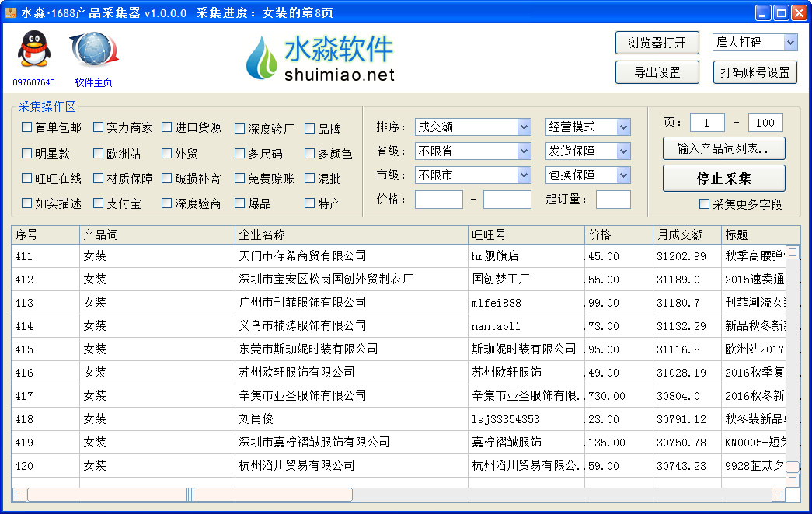812x514 pixels.
Task: Enable the 首单包邮 filter checkbox
Action: pos(26,127)
